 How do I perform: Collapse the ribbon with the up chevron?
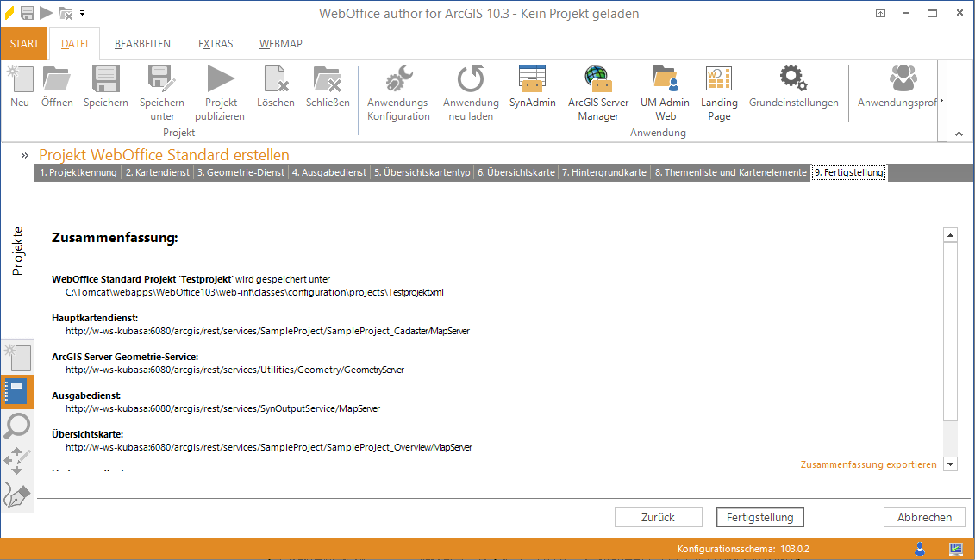click(x=959, y=134)
